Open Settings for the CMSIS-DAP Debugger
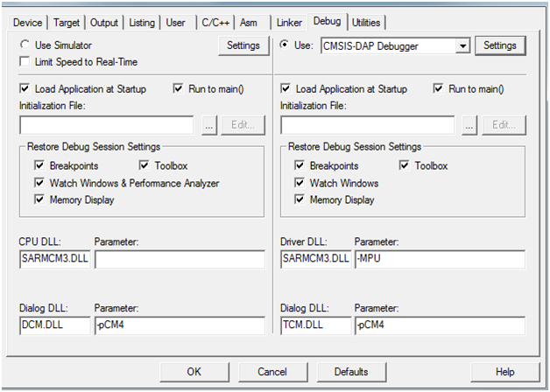Image resolution: width=550 pixels, height=392 pixels. (x=499, y=45)
